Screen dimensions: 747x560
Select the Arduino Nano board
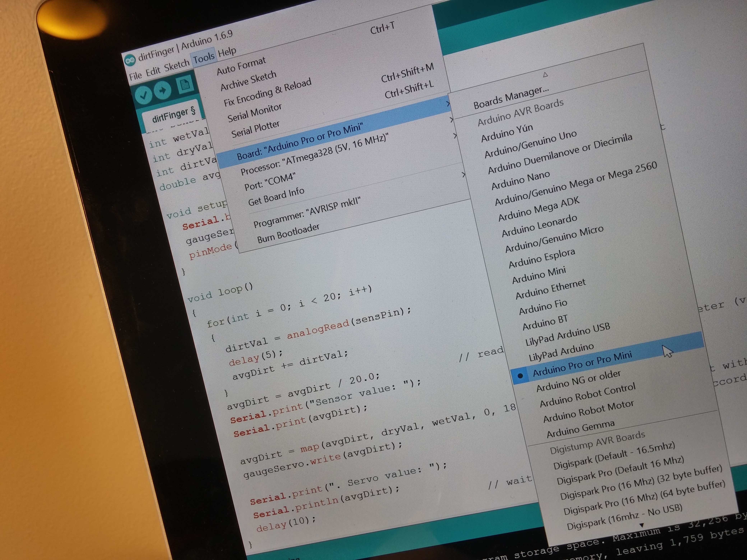pyautogui.click(x=520, y=180)
